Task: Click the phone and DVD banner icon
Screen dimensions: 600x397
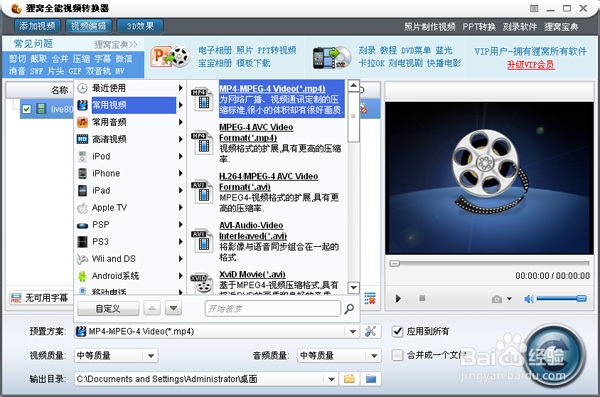Action: (331, 58)
